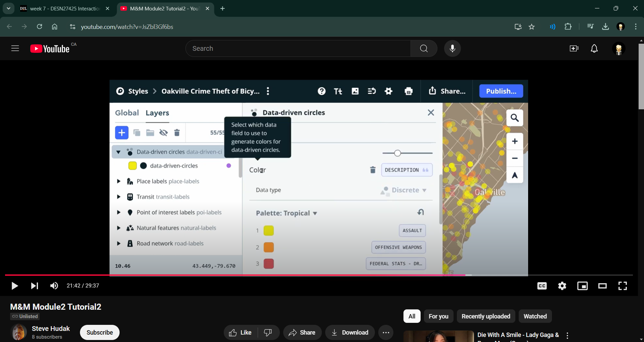Viewport: 644px width, 342px height.
Task: Bookmark this page with star icon
Action: pyautogui.click(x=531, y=27)
